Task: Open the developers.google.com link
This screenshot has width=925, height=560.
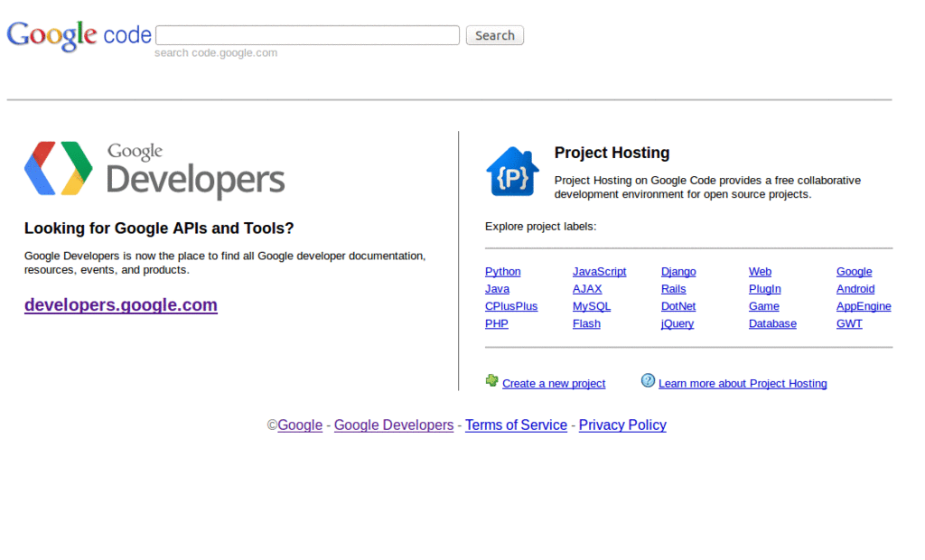Action: pyautogui.click(x=121, y=305)
